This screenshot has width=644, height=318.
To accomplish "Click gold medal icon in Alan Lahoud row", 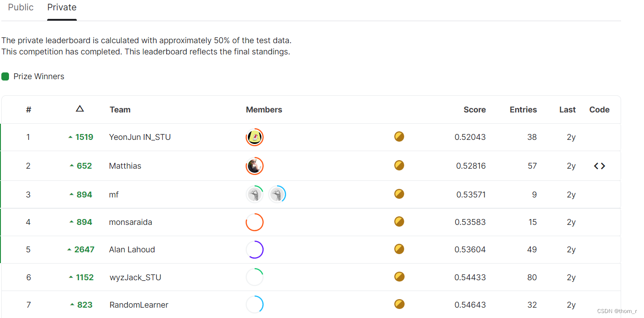I will pos(399,249).
